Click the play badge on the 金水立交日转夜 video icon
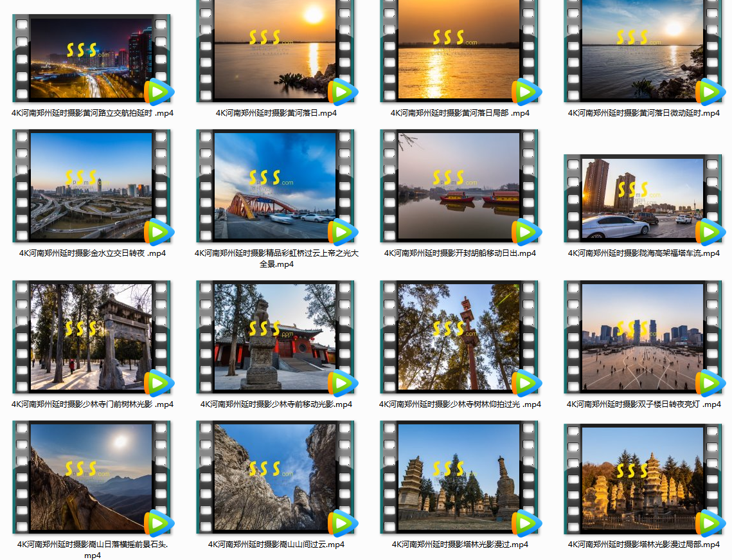This screenshot has height=560, width=732. click(158, 232)
